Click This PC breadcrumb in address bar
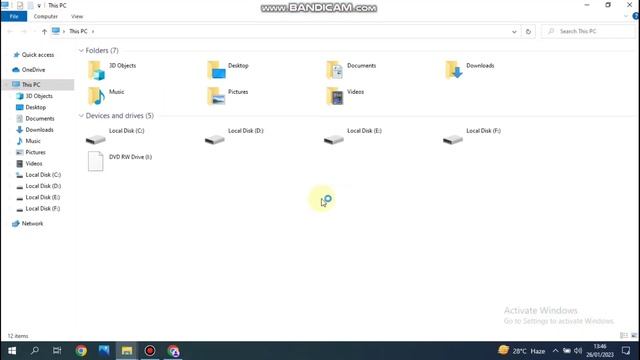 (x=78, y=31)
